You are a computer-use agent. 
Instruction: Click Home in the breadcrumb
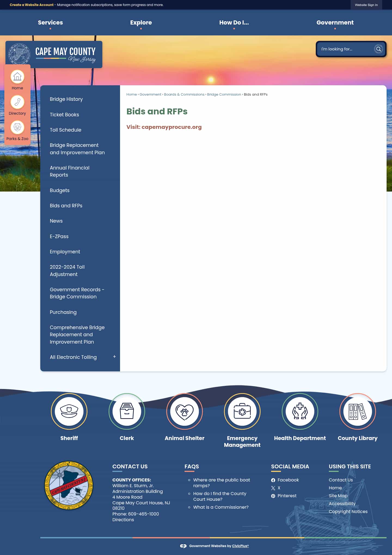[131, 95]
